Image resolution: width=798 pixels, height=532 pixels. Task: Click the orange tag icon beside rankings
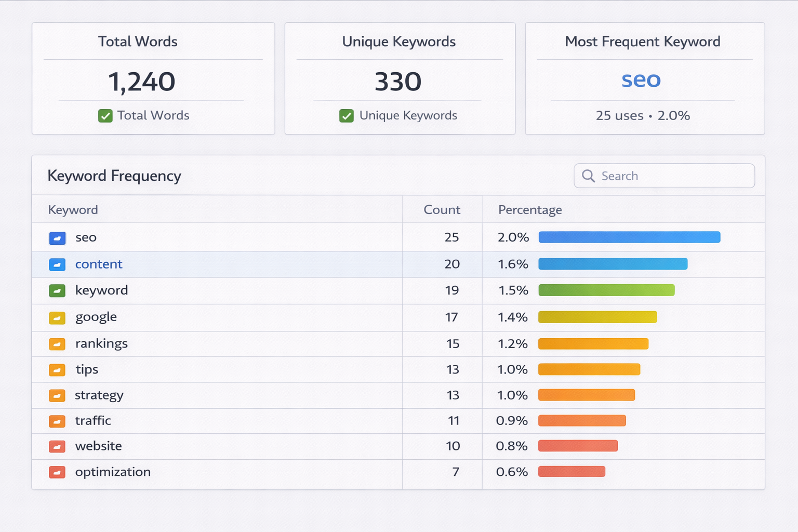pyautogui.click(x=57, y=344)
